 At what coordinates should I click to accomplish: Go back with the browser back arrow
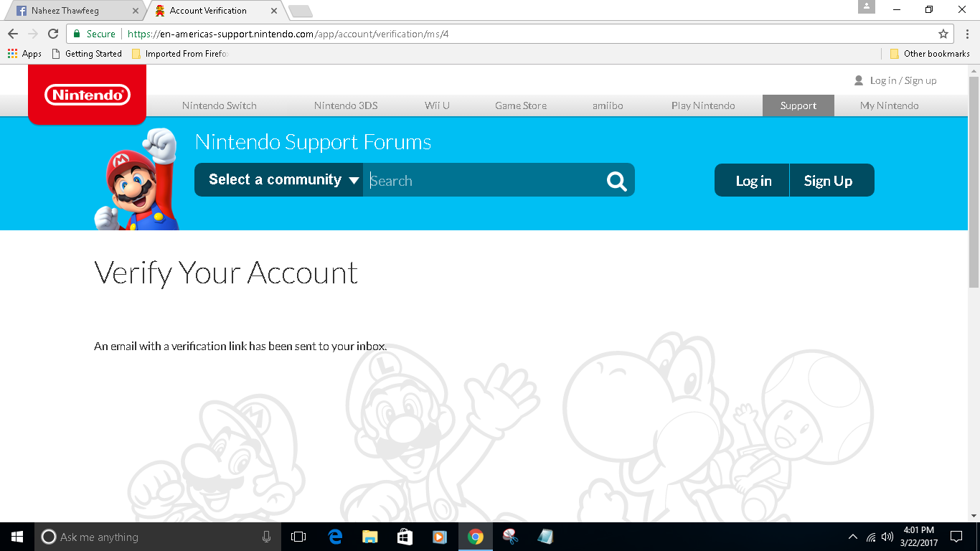tap(13, 34)
